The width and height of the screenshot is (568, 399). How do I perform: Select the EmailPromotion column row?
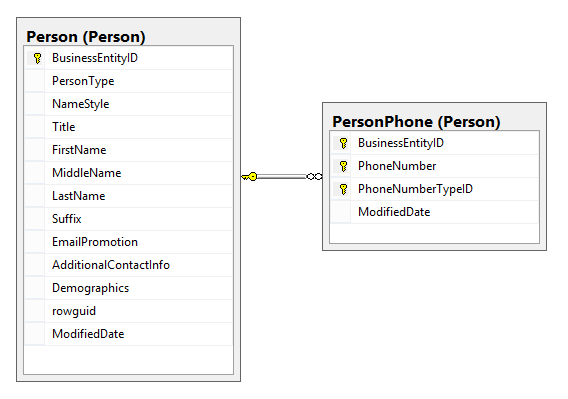coord(128,242)
